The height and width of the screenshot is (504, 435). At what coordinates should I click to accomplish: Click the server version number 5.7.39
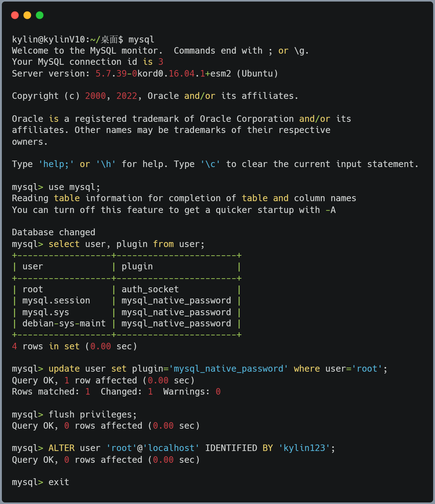point(111,73)
